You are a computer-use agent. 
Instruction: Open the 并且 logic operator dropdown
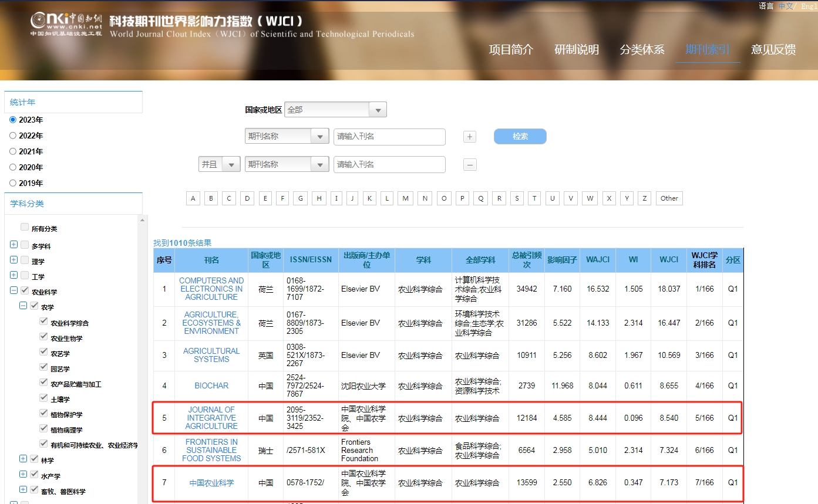[219, 164]
